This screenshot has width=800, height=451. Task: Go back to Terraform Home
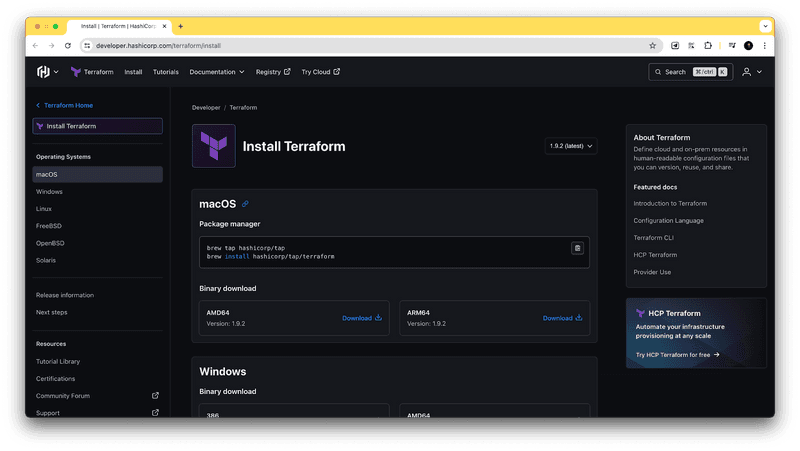pos(64,105)
